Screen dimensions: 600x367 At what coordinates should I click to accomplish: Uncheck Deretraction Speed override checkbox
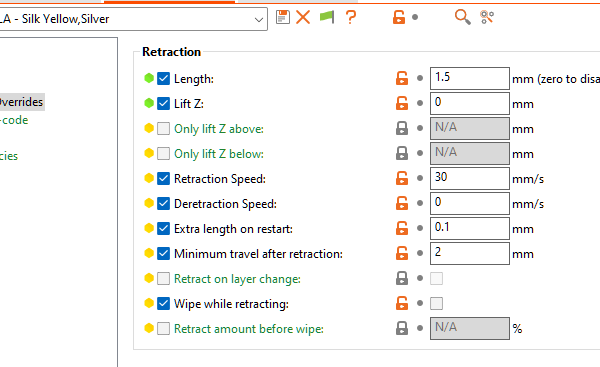[x=163, y=204]
